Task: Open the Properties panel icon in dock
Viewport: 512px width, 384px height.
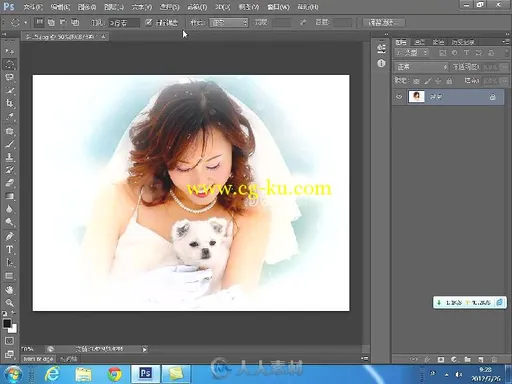Action: (x=381, y=49)
